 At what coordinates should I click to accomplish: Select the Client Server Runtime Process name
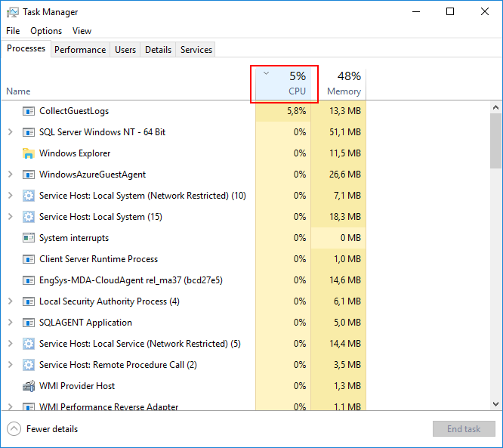(x=98, y=259)
